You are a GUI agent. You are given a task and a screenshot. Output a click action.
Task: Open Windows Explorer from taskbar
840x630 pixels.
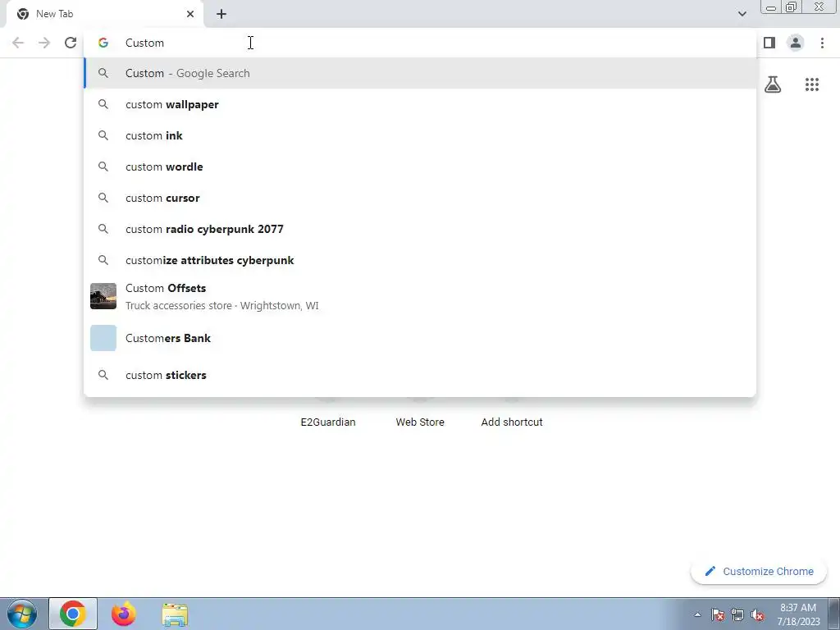click(175, 614)
